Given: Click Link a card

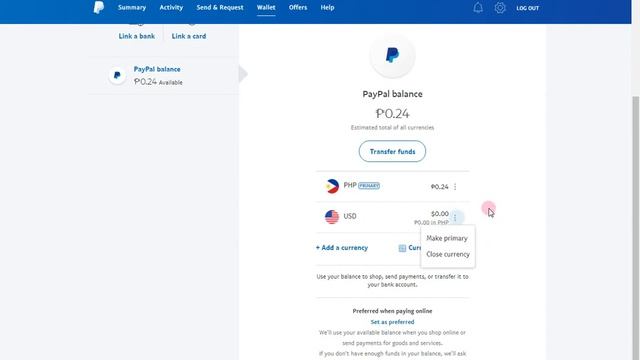Looking at the screenshot, I should (189, 36).
